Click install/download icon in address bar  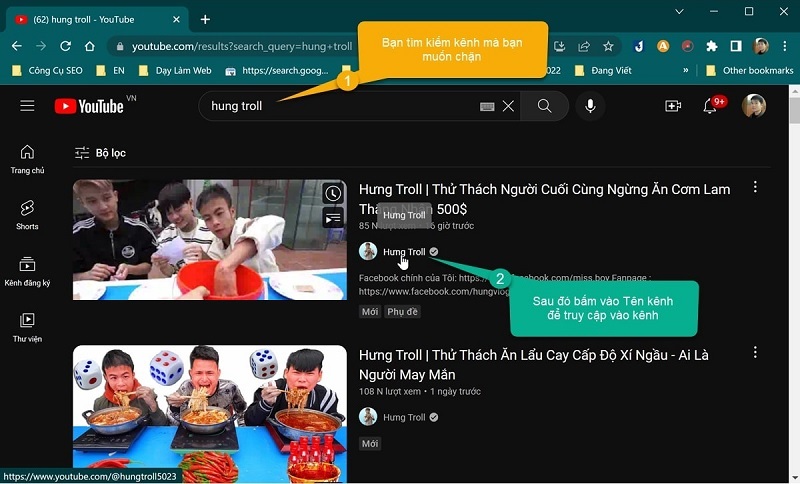(560, 46)
